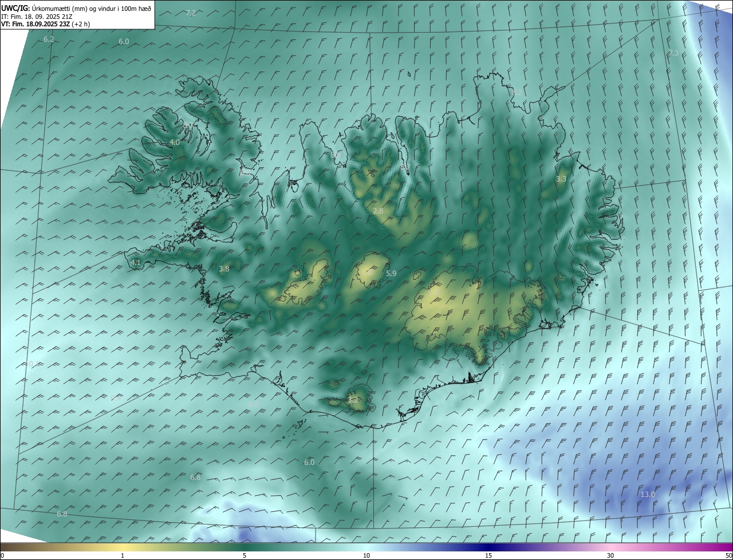The height and width of the screenshot is (560, 733).
Task: Click the 7.3 precipitation value label
Action: click(673, 53)
